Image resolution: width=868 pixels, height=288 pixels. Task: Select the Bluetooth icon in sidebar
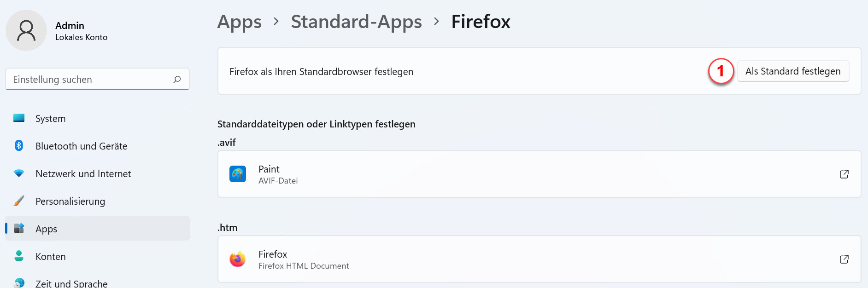click(x=19, y=146)
